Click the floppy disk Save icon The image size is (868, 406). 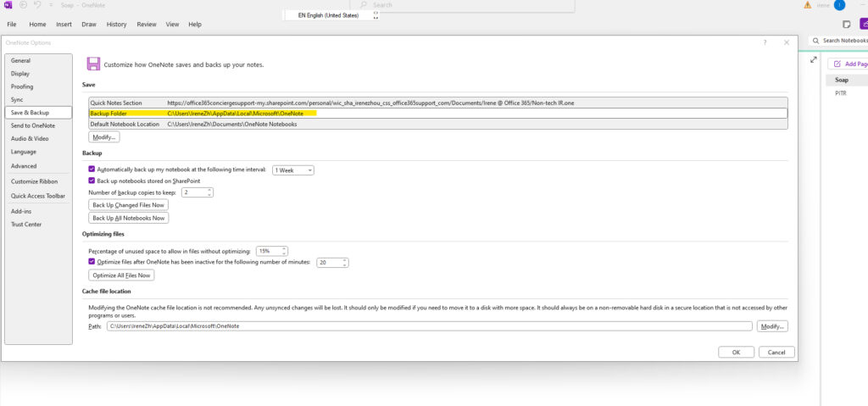coord(93,64)
